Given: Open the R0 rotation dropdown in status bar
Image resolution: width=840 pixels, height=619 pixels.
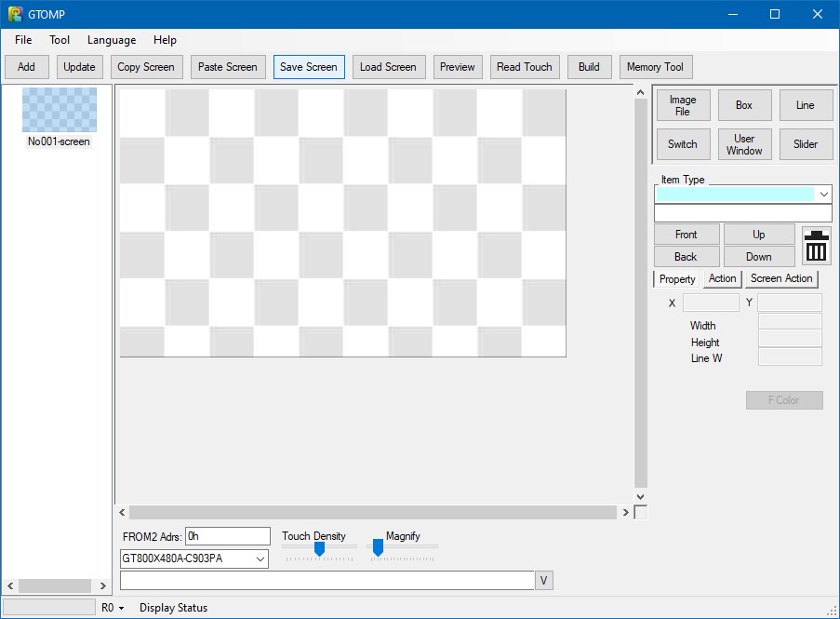Looking at the screenshot, I should pyautogui.click(x=113, y=608).
